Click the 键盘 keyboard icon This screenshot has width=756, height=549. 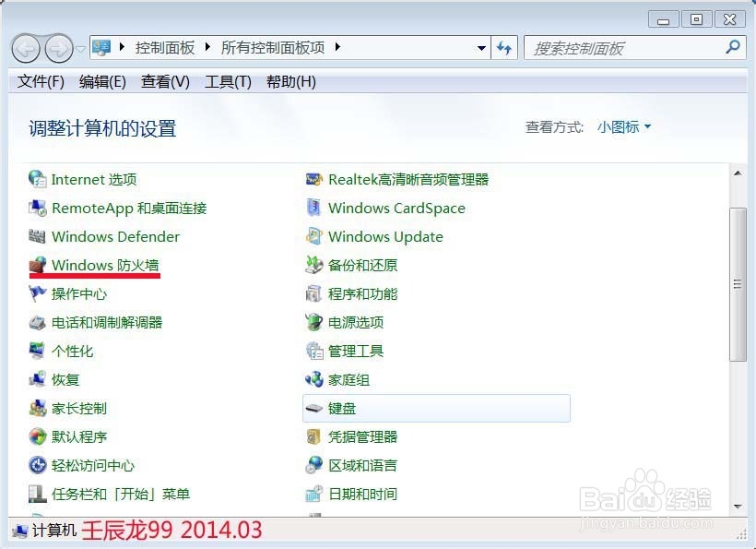[x=313, y=408]
